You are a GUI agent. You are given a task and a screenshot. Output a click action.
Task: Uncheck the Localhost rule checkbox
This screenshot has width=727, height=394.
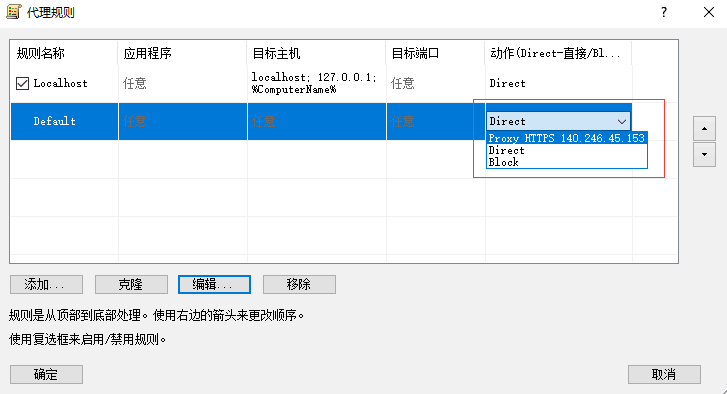pyautogui.click(x=22, y=83)
